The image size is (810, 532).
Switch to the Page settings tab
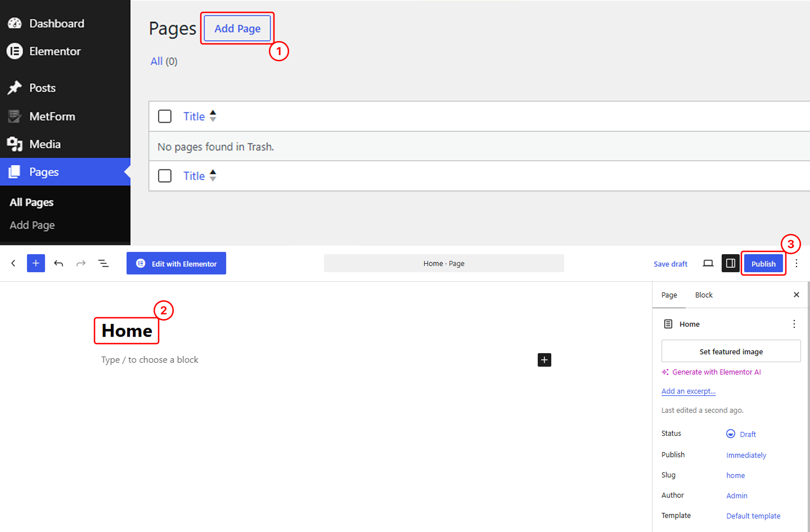pos(669,295)
